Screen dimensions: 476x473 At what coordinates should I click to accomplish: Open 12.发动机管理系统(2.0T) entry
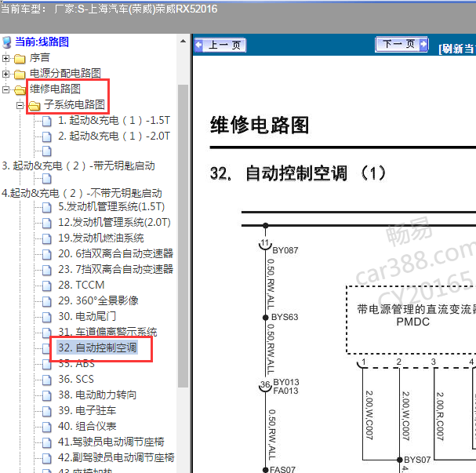click(114, 223)
